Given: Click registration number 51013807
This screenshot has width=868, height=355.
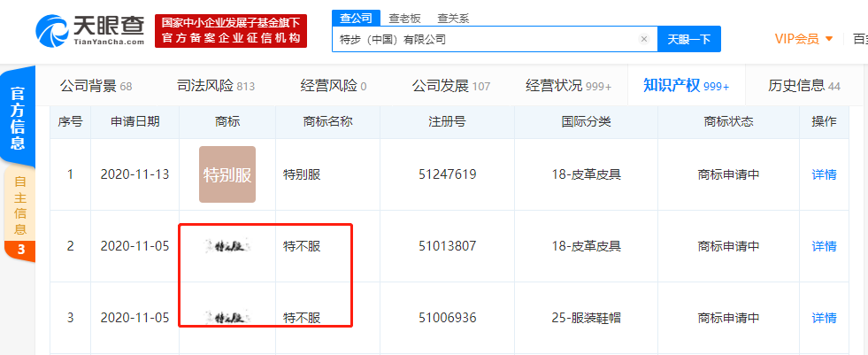Looking at the screenshot, I should tap(447, 246).
